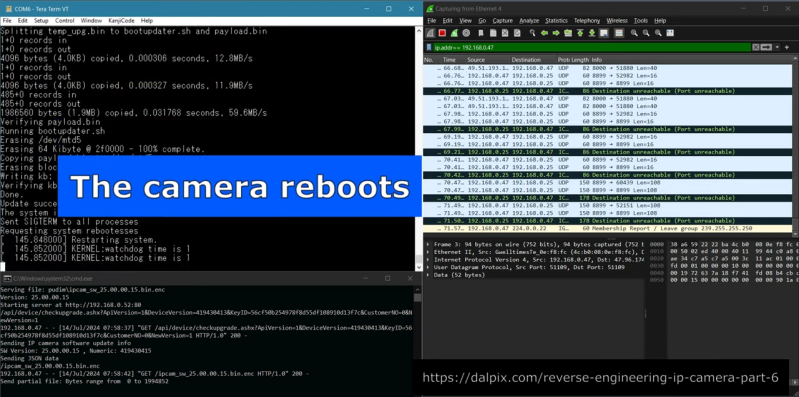Screen dimensions: 799x397
Task: Sort packets by the Source column header
Action: [488, 60]
